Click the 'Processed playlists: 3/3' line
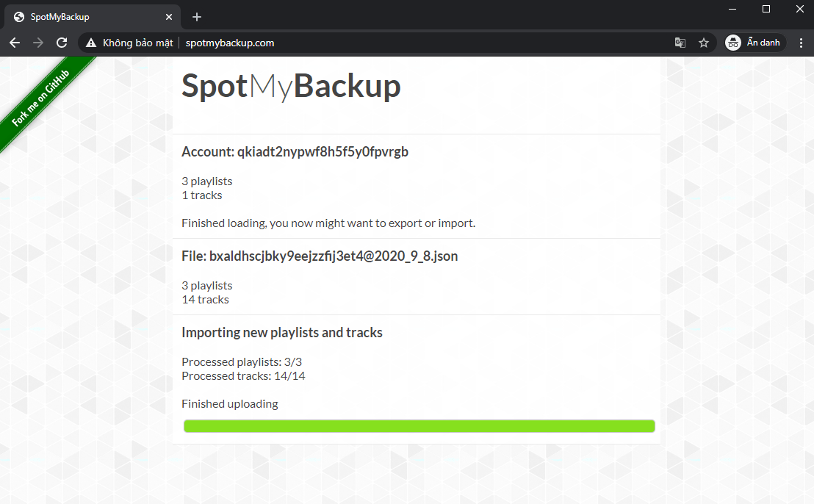This screenshot has width=814, height=504. pyautogui.click(x=242, y=361)
